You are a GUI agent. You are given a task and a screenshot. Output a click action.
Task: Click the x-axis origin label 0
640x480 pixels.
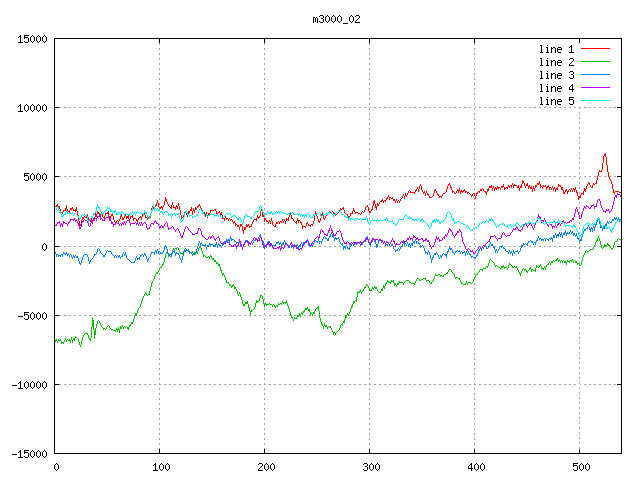(x=56, y=467)
